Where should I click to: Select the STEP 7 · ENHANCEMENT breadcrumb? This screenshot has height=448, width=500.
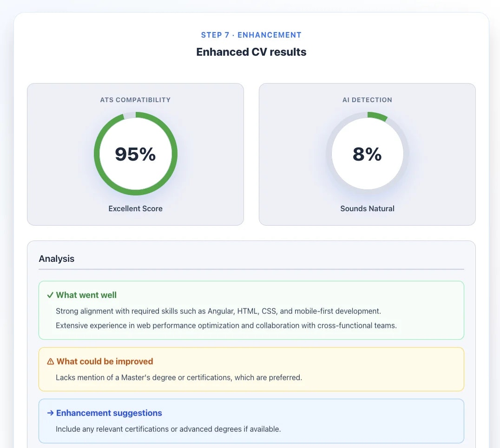251,35
